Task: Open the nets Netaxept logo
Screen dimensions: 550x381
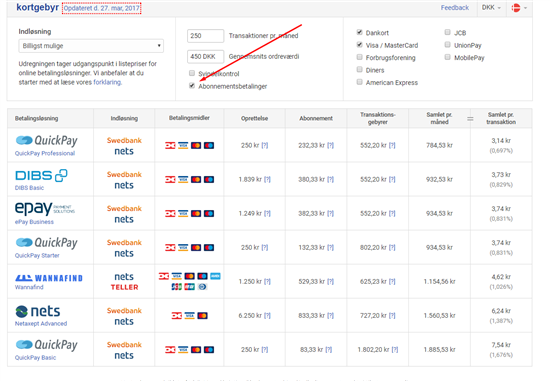Action: click(38, 311)
